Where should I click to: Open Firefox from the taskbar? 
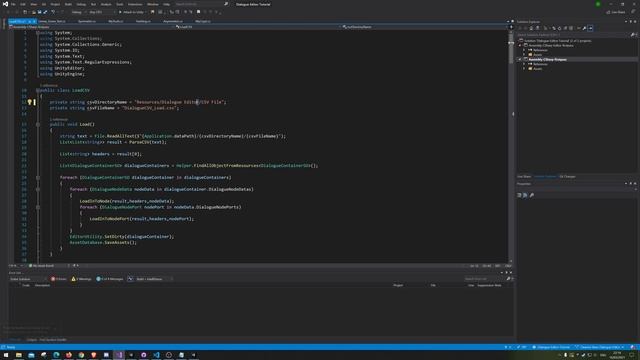point(69,356)
